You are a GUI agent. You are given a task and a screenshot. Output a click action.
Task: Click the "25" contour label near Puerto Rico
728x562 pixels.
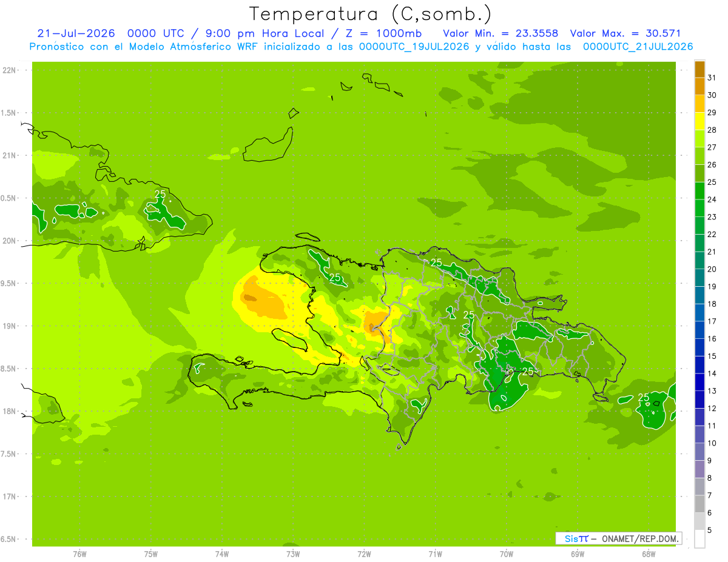644,397
